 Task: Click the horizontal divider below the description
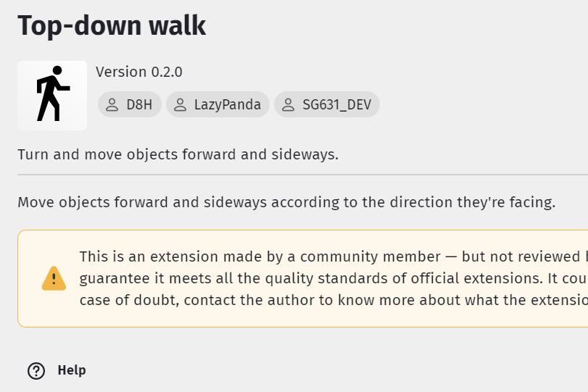pos(302,175)
